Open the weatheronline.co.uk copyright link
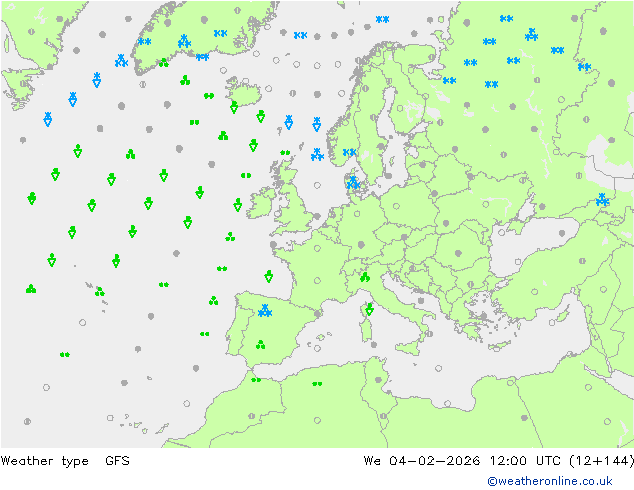 [550, 481]
